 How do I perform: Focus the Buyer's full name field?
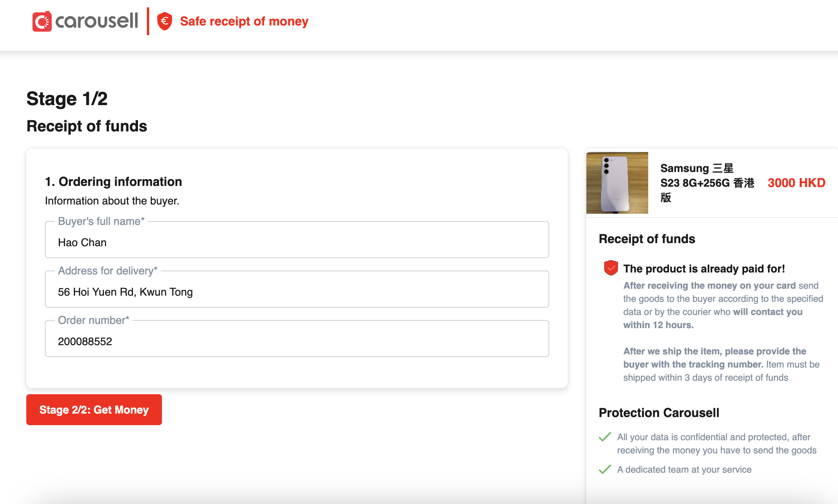297,240
